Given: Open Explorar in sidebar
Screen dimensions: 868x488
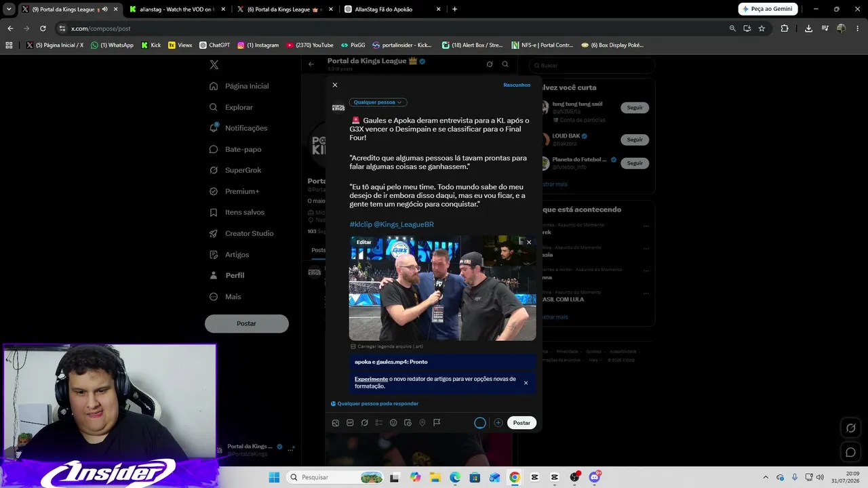Looking at the screenshot, I should [231, 107].
